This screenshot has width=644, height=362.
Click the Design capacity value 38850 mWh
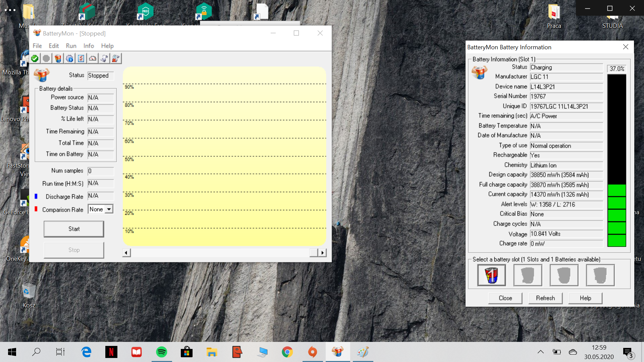[566, 175]
